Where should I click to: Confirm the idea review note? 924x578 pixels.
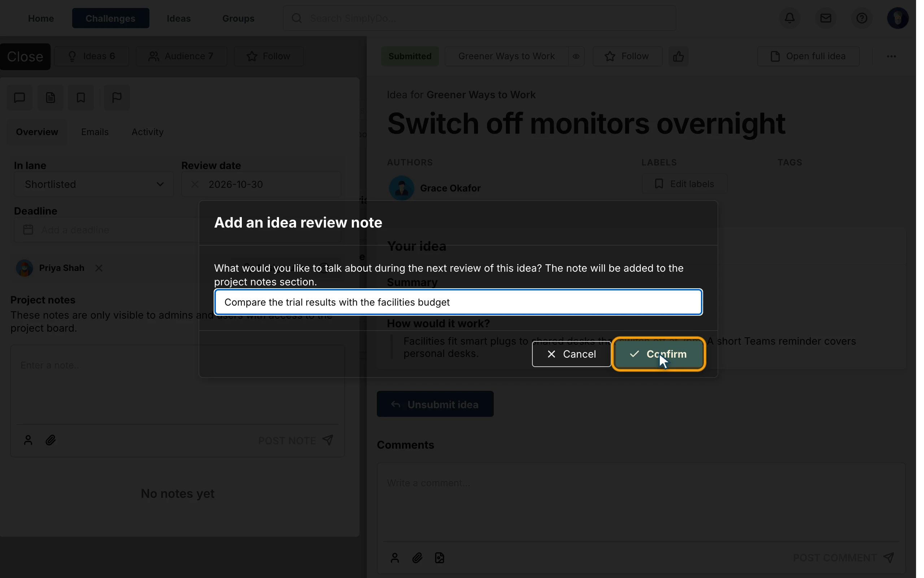[658, 354]
